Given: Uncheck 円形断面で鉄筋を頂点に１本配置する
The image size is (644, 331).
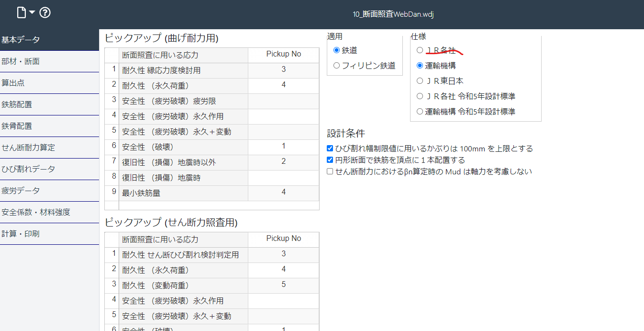Looking at the screenshot, I should click(x=329, y=160).
